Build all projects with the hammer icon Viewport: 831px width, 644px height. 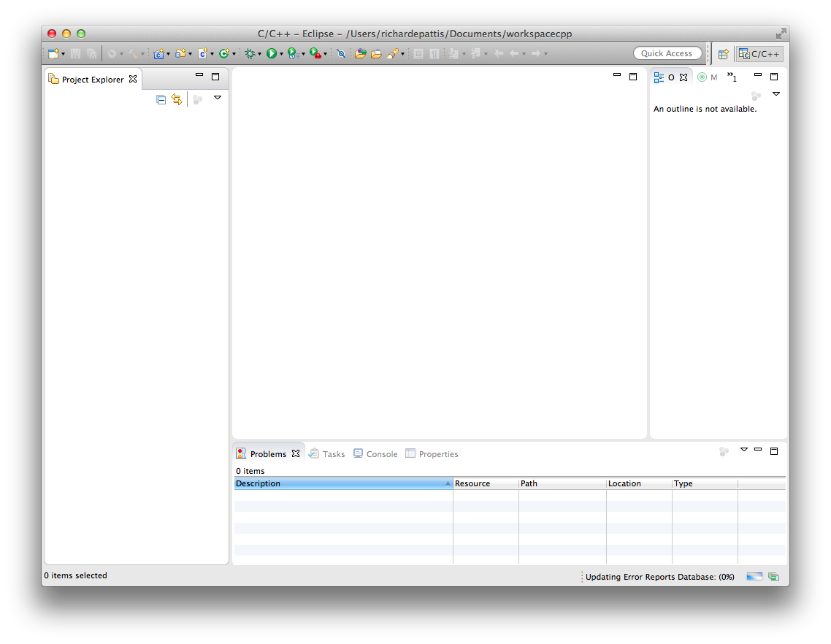click(135, 53)
